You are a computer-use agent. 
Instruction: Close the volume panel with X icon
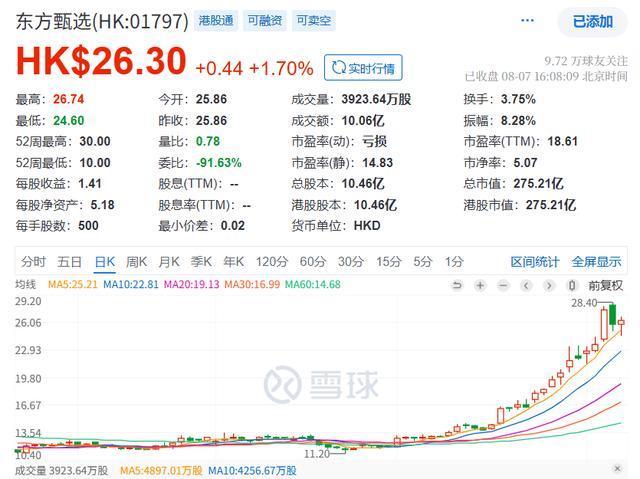618,468
